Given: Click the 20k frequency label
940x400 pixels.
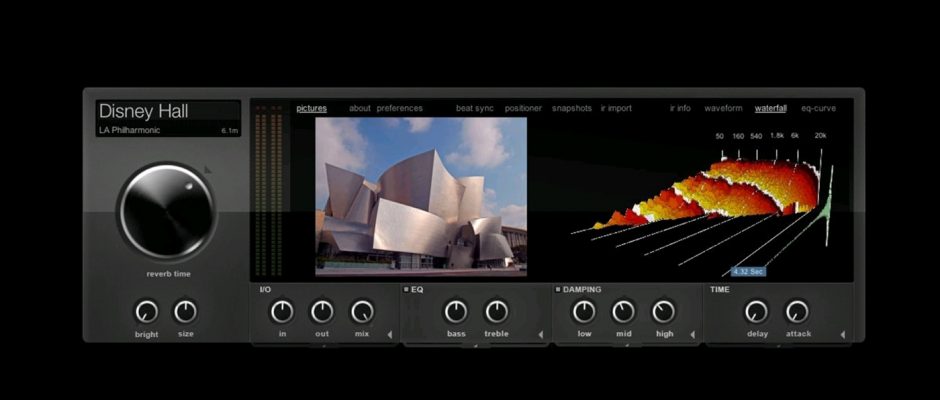Looking at the screenshot, I should 820,136.
